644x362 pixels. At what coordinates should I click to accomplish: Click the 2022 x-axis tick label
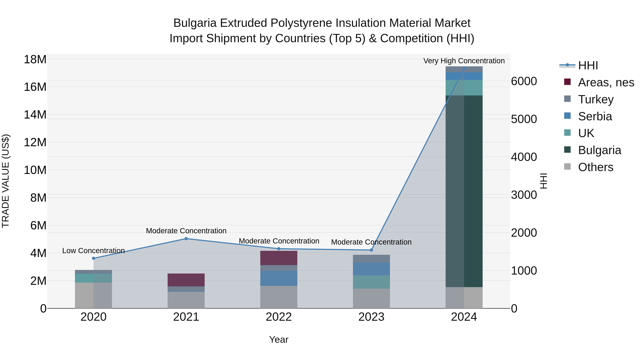(x=279, y=317)
